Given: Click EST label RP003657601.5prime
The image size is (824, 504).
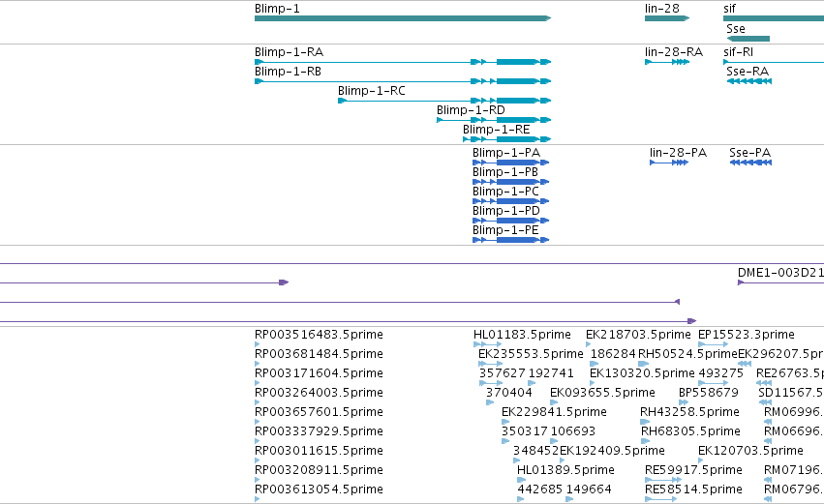Looking at the screenshot, I should [319, 413].
